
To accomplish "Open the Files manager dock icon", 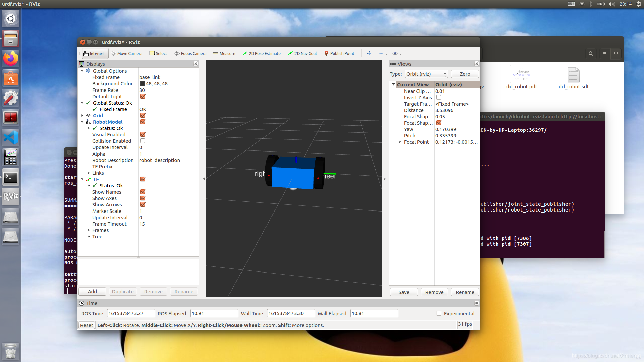I will 11,39.
